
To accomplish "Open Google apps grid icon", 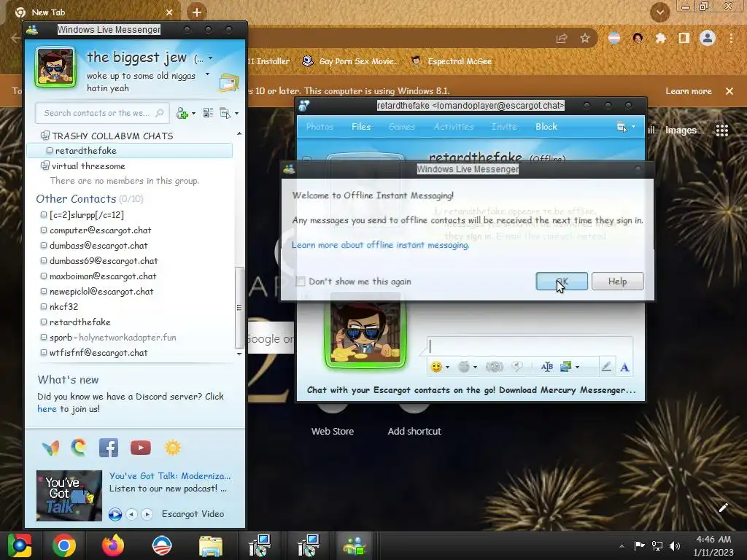I will point(721,130).
